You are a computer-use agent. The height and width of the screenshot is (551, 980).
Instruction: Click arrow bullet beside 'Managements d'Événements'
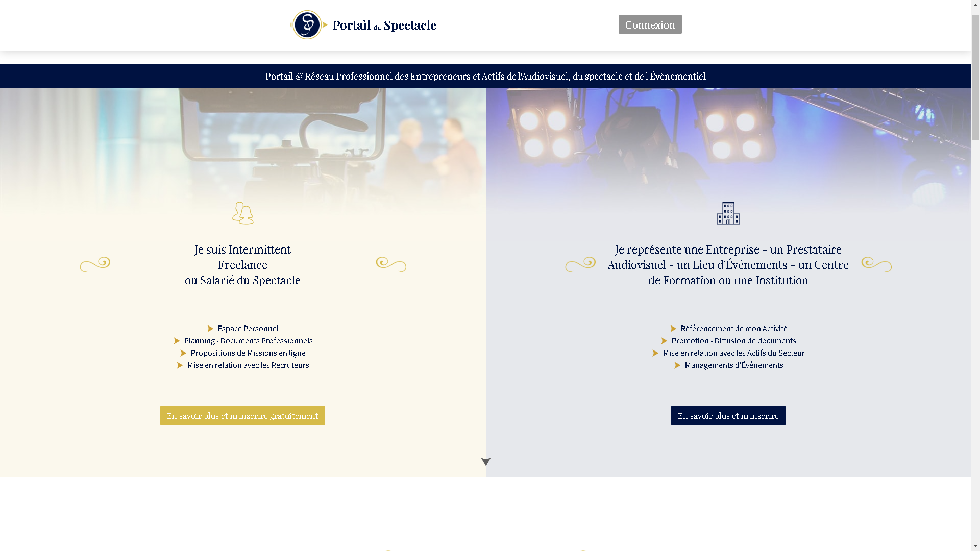tap(677, 365)
